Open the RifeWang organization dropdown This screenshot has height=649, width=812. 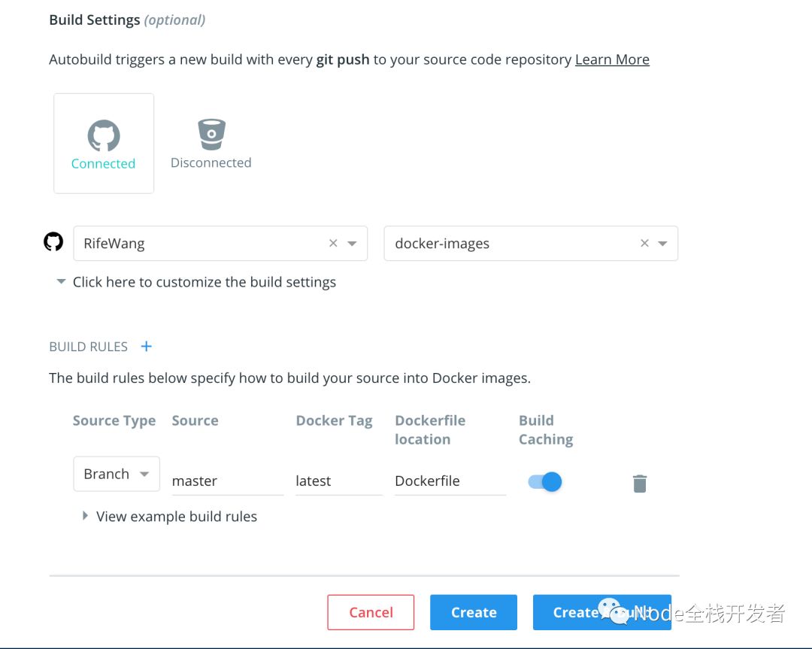[352, 244]
